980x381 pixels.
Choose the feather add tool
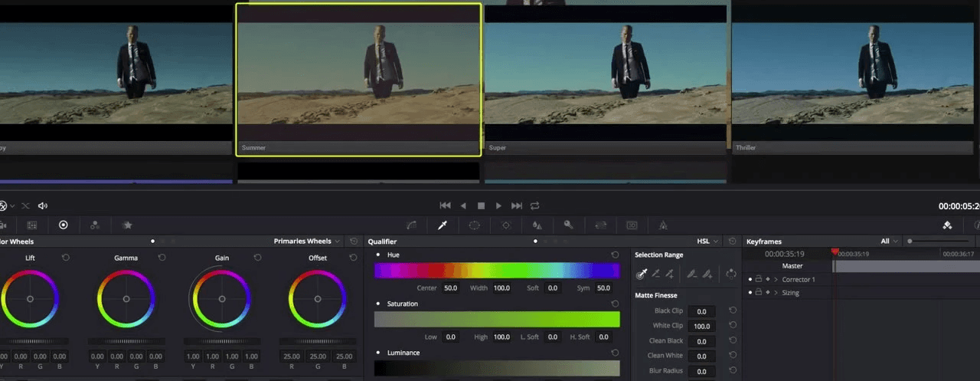point(707,274)
